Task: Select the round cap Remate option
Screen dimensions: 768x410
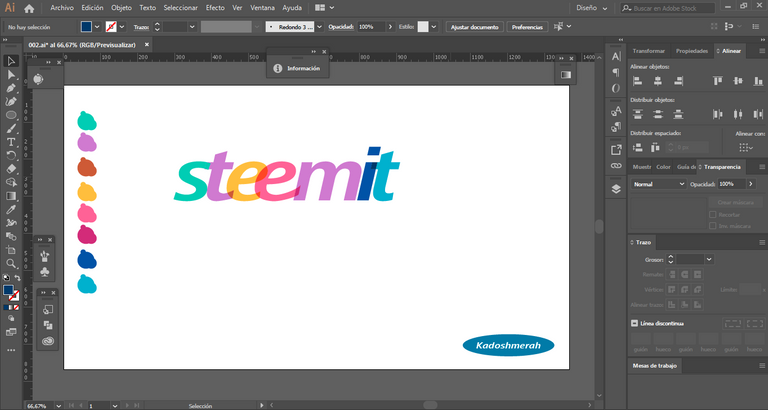Action: click(685, 275)
